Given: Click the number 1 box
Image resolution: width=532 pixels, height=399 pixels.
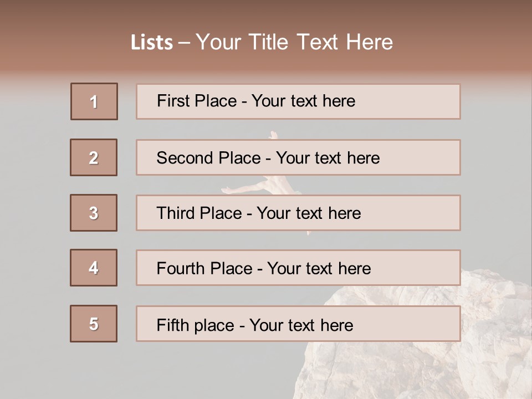Looking at the screenshot, I should (x=94, y=101).
